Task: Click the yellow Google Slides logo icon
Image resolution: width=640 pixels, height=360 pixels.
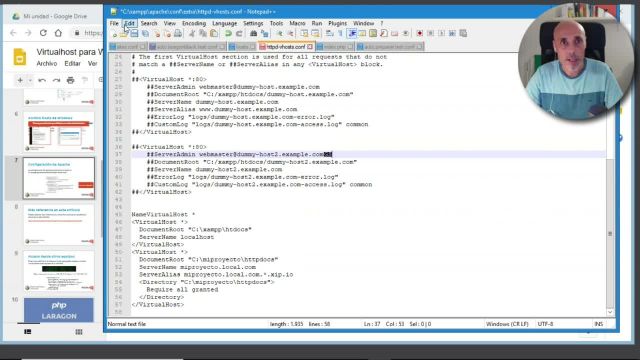Action: click(x=20, y=57)
